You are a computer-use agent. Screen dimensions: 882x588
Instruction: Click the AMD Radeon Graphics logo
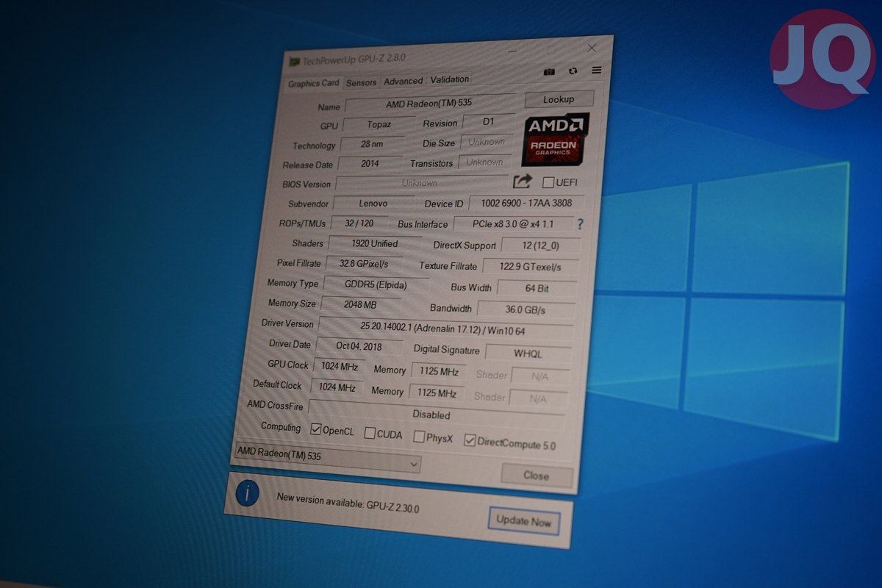point(556,139)
